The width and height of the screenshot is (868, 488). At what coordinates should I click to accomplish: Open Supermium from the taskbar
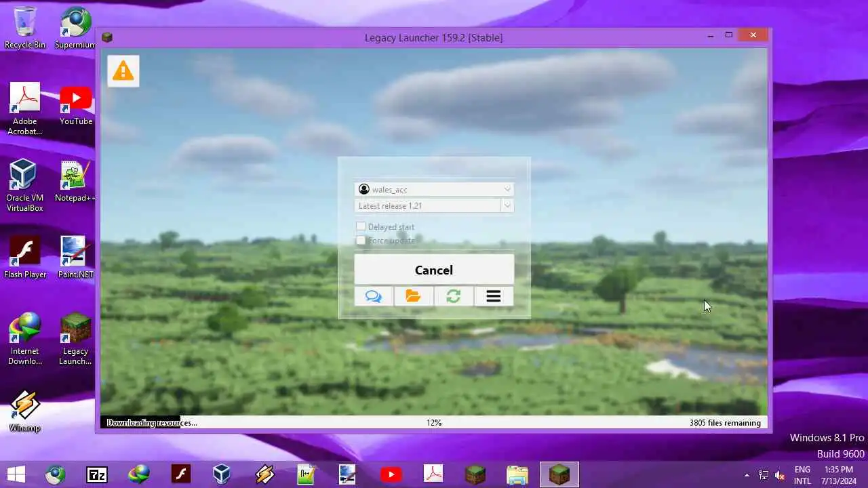click(55, 474)
